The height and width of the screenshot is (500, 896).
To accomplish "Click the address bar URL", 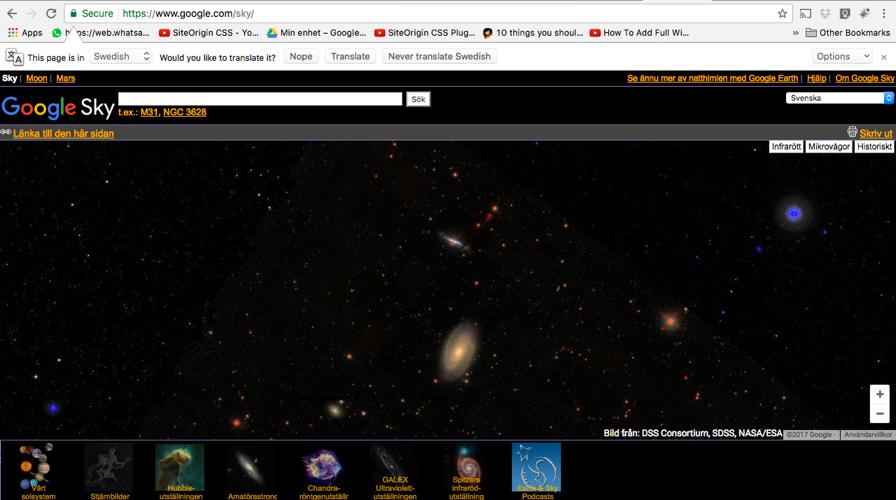I will point(189,13).
